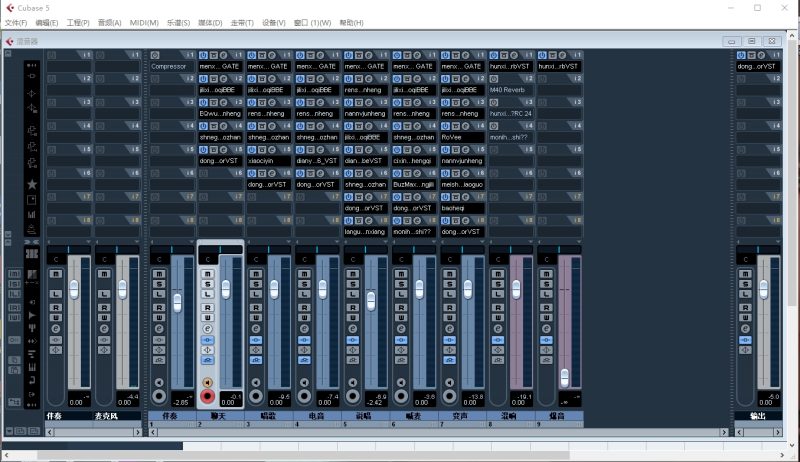Mute the 聊天 channel
This screenshot has width=800, height=462.
tap(208, 274)
